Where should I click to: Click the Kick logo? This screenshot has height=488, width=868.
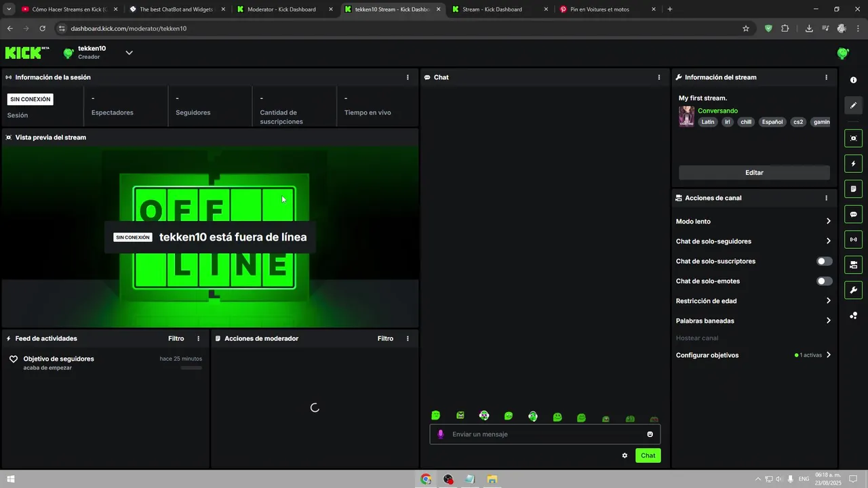coord(27,53)
